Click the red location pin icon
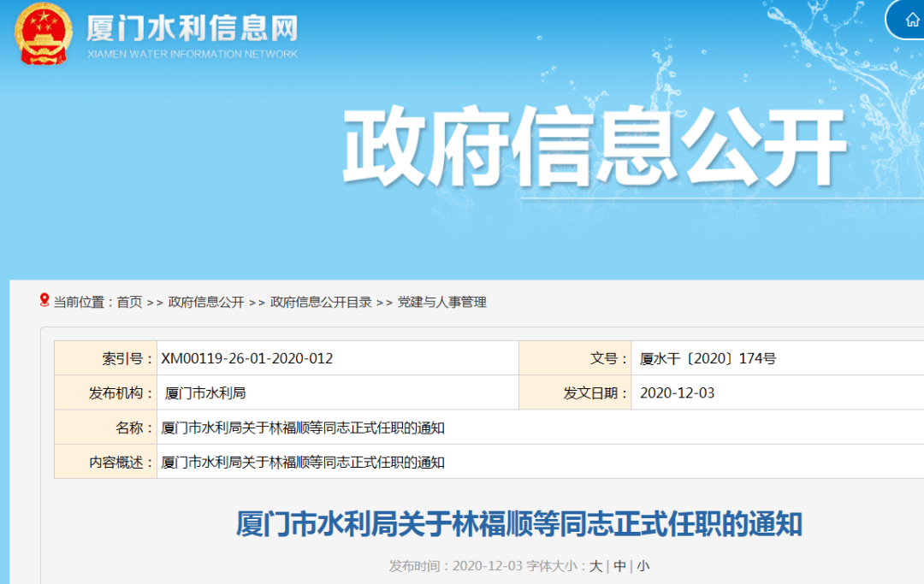 [x=44, y=300]
